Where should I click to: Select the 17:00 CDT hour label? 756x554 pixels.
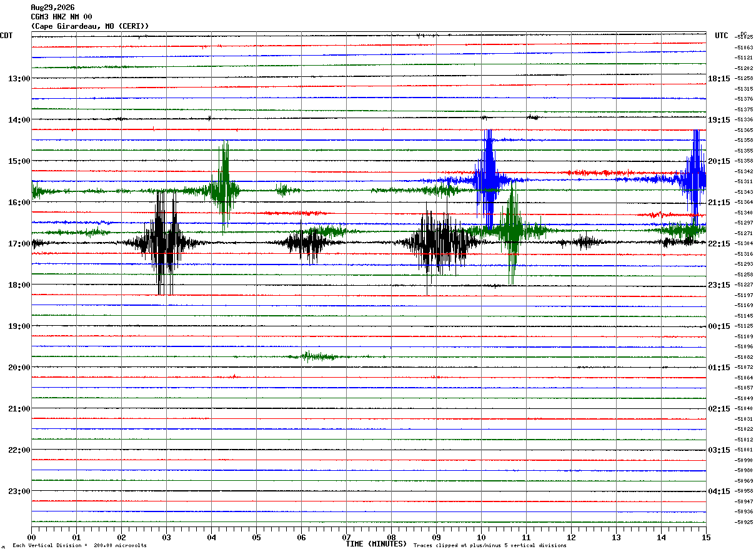tap(19, 244)
